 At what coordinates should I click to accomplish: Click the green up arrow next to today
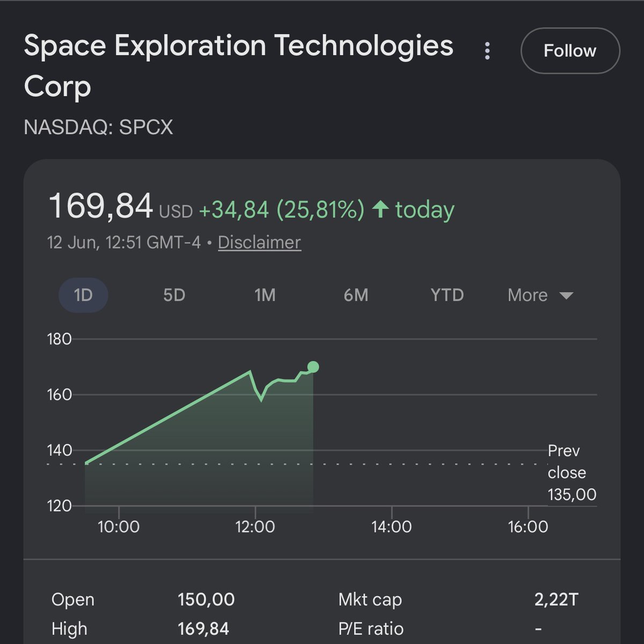coord(380,209)
